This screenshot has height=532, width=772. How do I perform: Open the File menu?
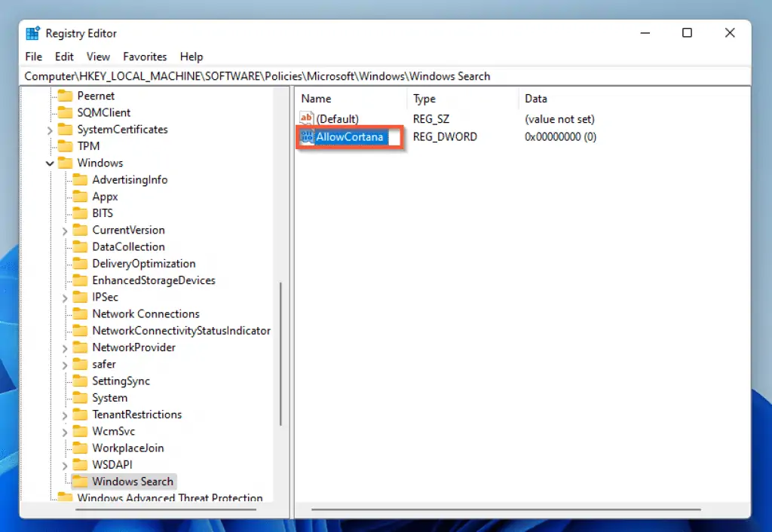pyautogui.click(x=34, y=57)
